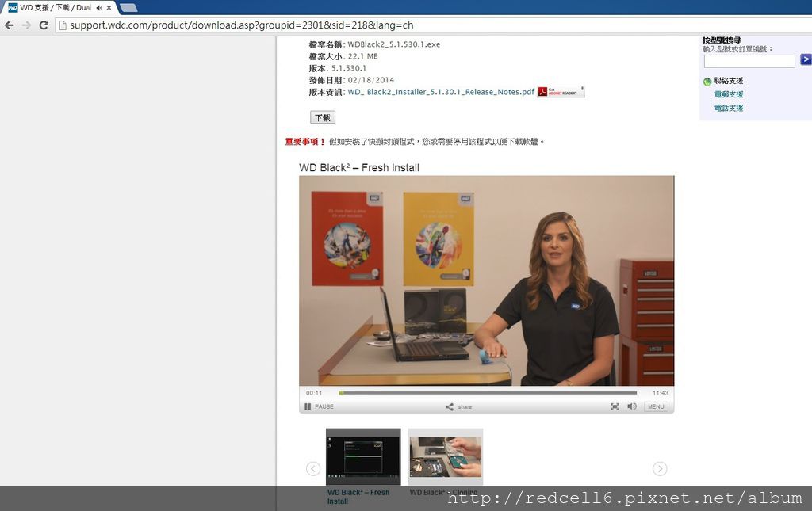This screenshot has height=511, width=812.
Task: Click the page document icon in address bar
Action: (x=63, y=25)
